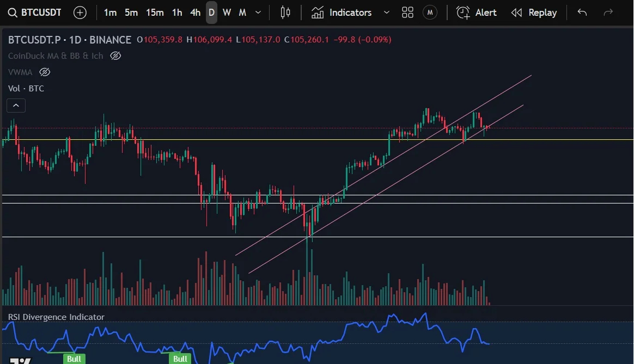The width and height of the screenshot is (634, 364).
Task: Select the 5m timeframe
Action: click(x=131, y=13)
